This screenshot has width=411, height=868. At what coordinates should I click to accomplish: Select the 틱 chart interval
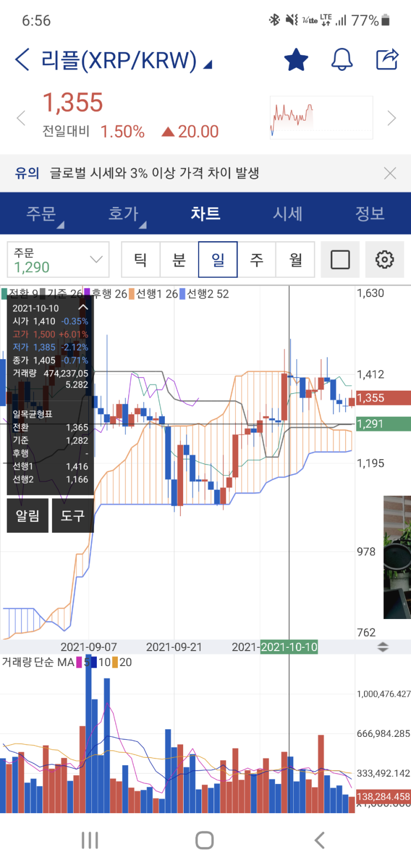pyautogui.click(x=141, y=259)
